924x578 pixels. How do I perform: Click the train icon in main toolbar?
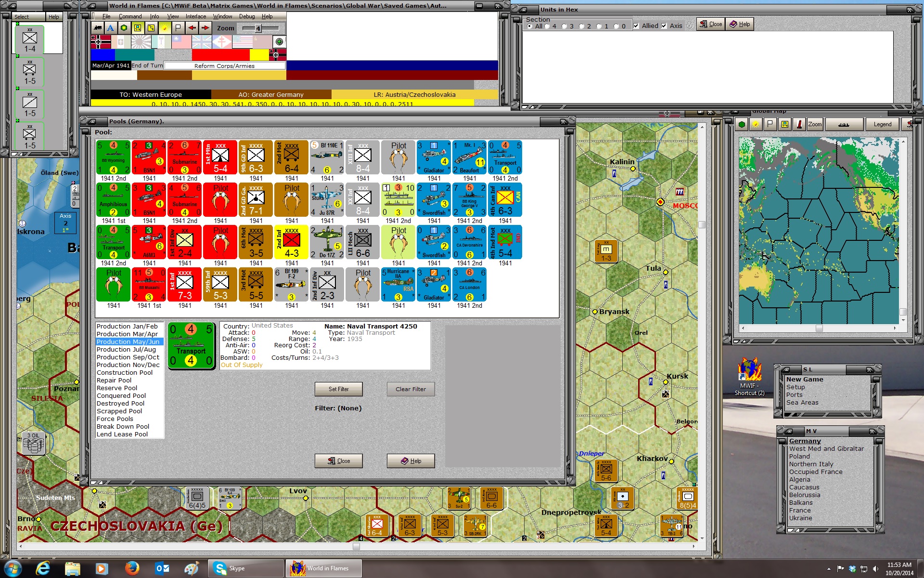point(98,28)
